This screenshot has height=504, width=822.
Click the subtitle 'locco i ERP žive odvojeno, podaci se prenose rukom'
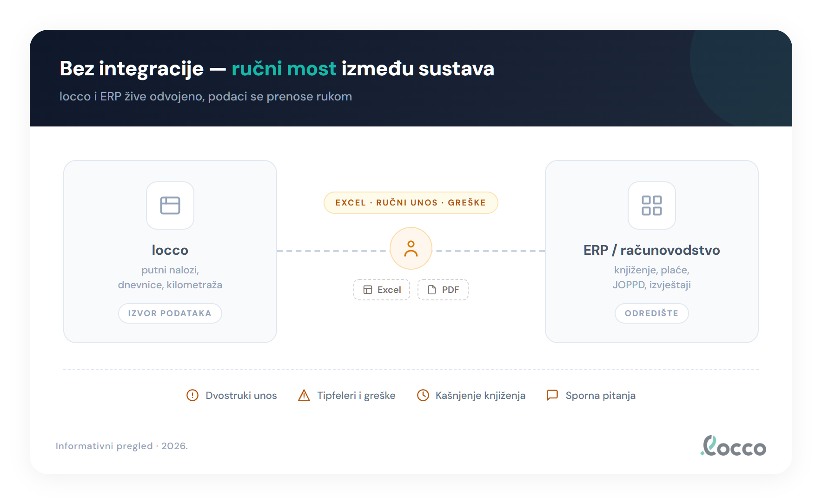206,97
